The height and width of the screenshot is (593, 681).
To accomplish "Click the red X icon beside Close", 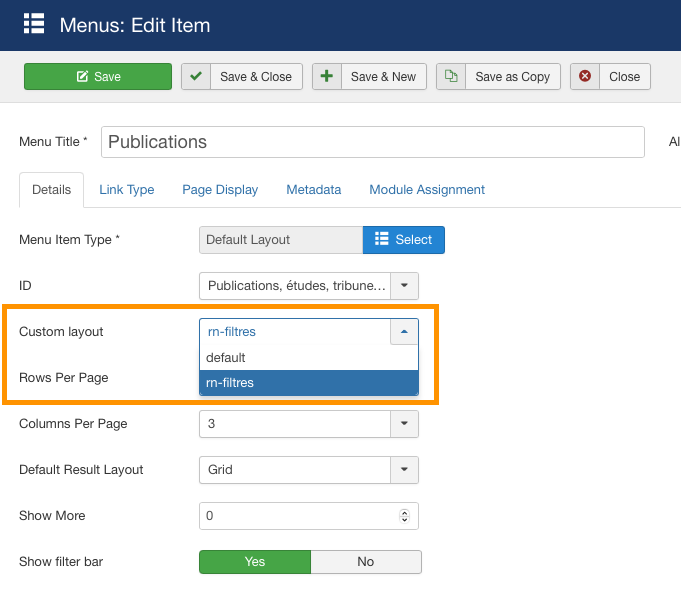I will point(585,77).
